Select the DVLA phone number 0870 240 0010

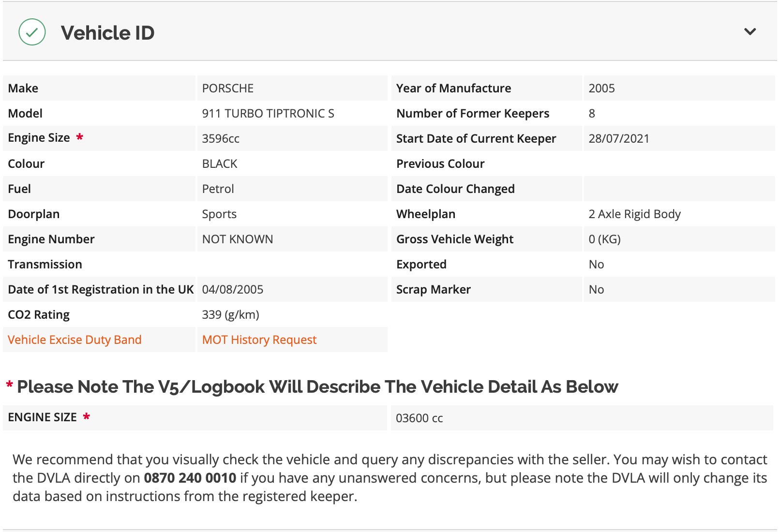tap(190, 478)
